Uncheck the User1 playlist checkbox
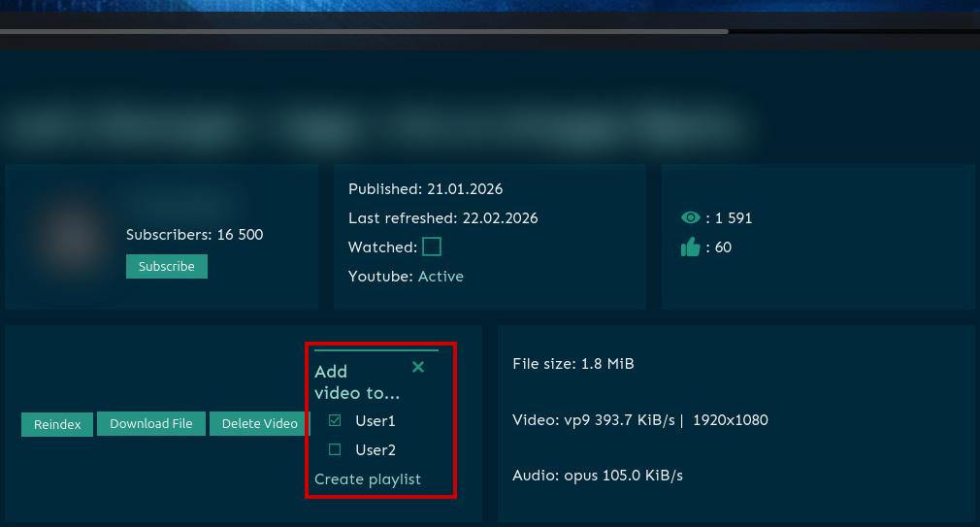This screenshot has height=527, width=980. coord(335,420)
